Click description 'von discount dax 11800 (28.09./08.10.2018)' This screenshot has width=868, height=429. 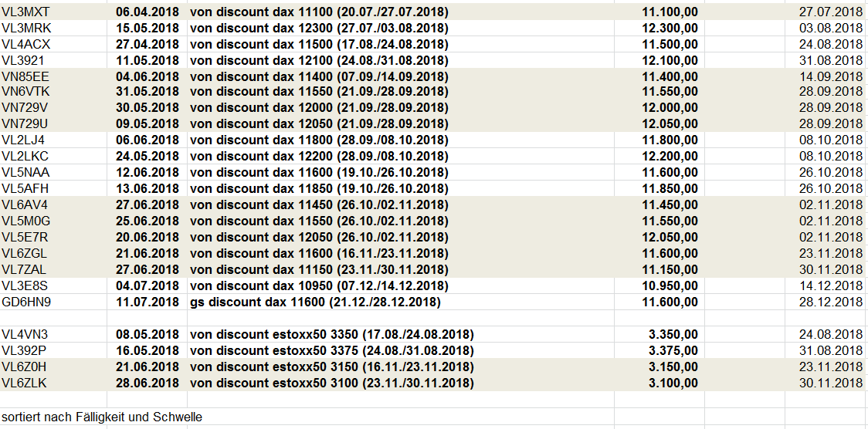(319, 140)
